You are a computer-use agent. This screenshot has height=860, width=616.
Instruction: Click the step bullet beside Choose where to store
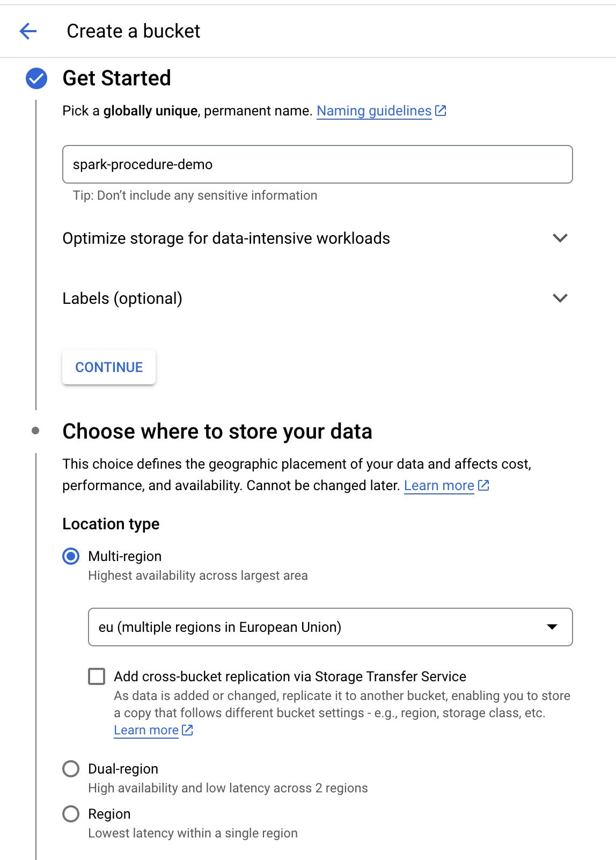35,431
